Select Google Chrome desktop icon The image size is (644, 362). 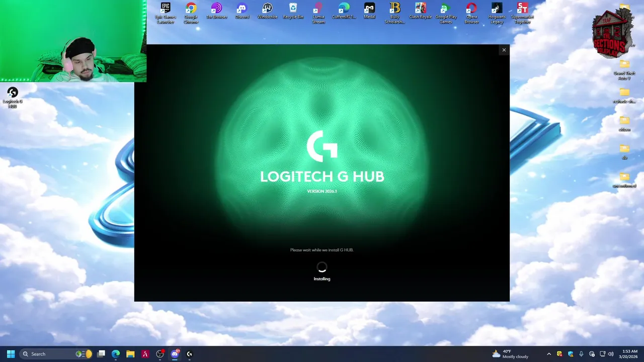click(x=191, y=13)
